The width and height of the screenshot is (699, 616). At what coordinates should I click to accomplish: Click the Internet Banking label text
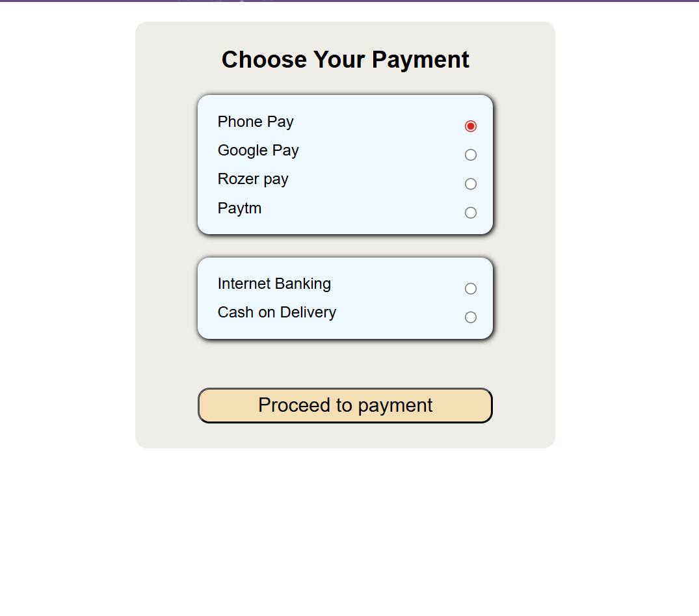coord(274,284)
